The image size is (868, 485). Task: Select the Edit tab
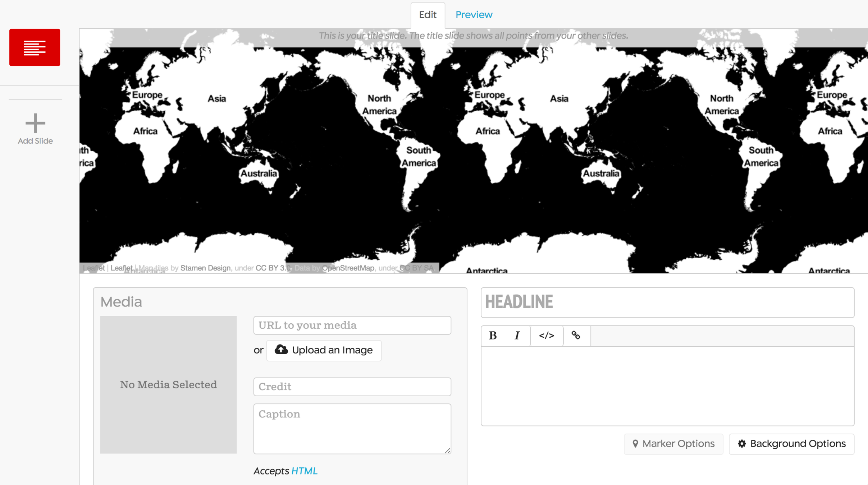click(428, 15)
